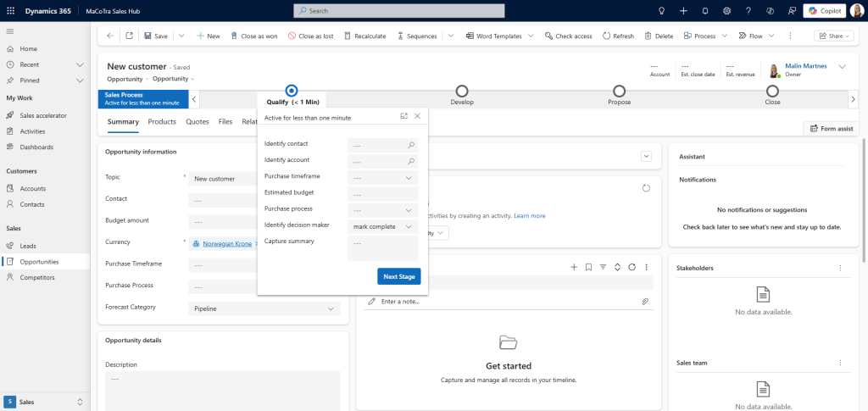
Task: Follow the Learn more link
Action: (529, 216)
